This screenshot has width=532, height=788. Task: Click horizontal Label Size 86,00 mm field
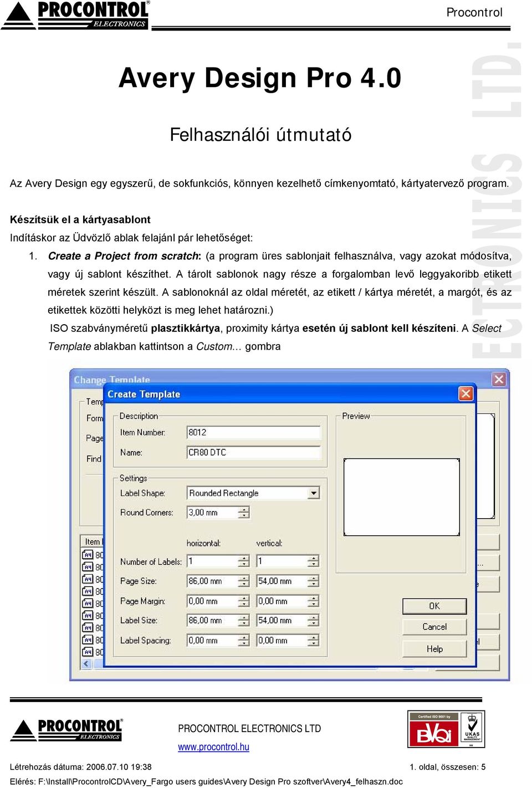point(212,621)
